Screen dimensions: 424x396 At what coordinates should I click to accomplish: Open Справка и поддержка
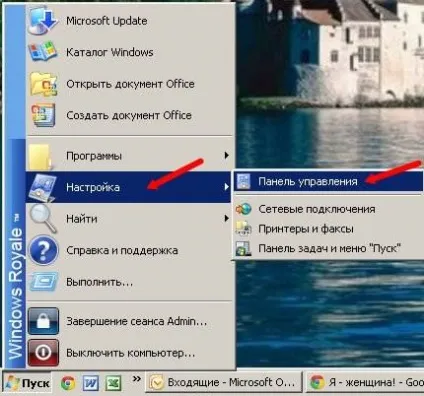[x=129, y=250]
